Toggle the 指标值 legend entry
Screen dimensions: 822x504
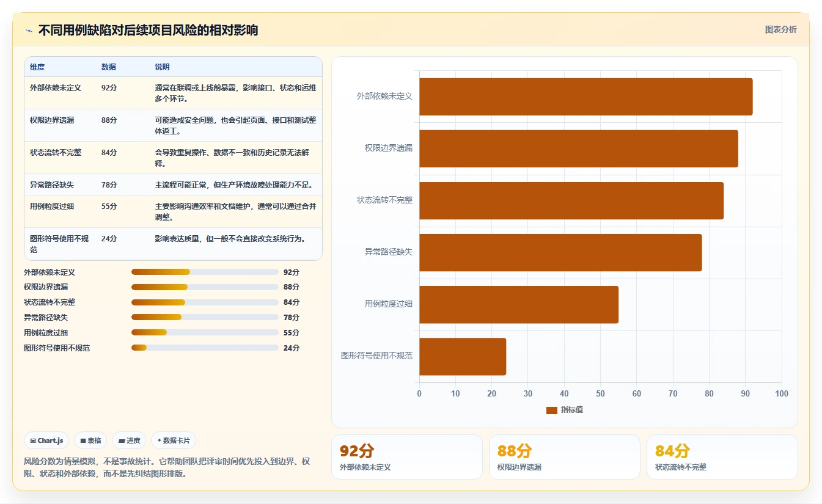(565, 410)
